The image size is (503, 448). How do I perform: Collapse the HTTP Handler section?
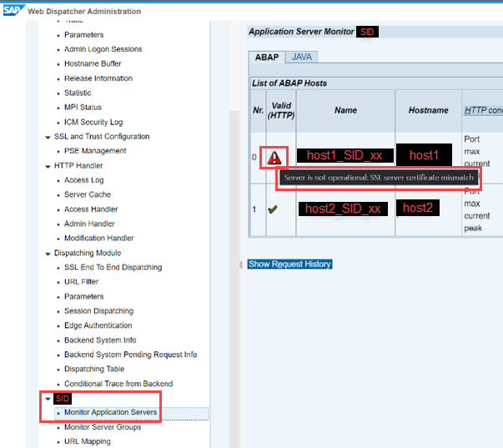click(x=48, y=166)
